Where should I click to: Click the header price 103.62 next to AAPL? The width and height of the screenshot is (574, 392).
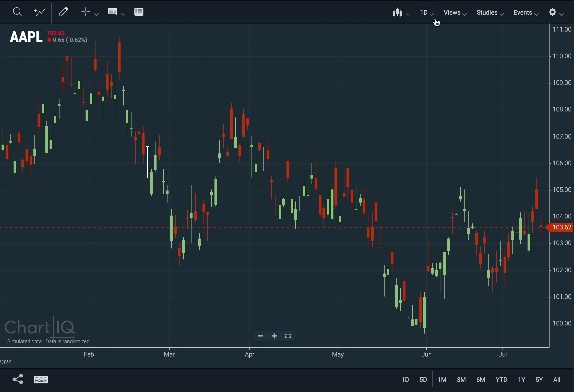tap(56, 33)
